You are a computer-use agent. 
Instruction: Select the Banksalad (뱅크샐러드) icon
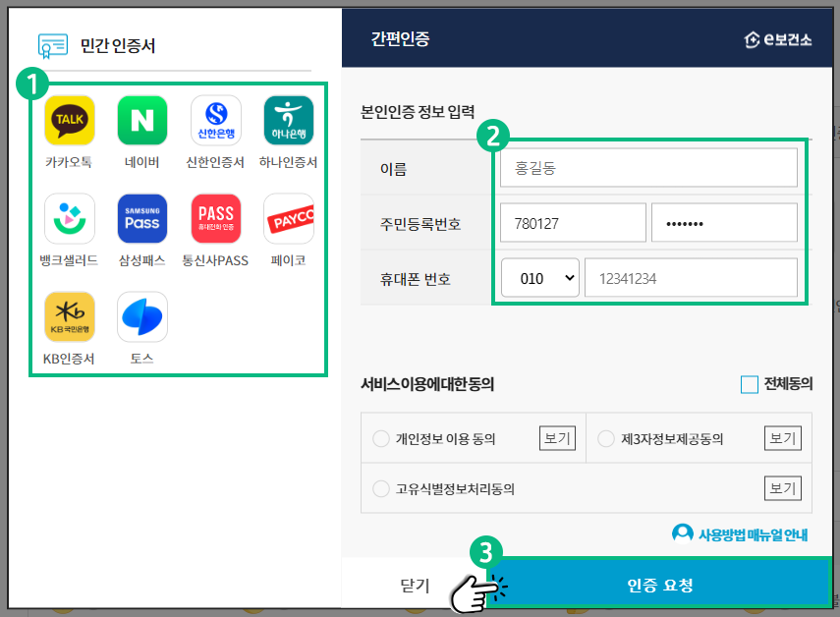(70, 218)
